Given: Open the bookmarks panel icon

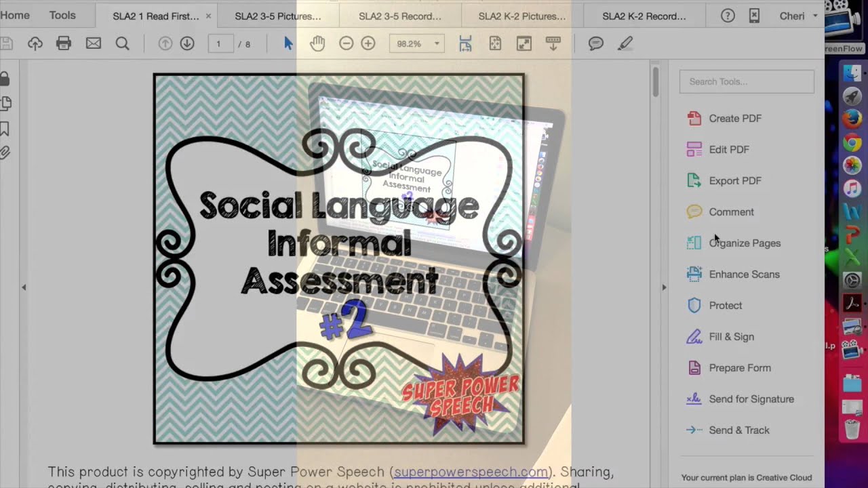Looking at the screenshot, I should coord(5,128).
